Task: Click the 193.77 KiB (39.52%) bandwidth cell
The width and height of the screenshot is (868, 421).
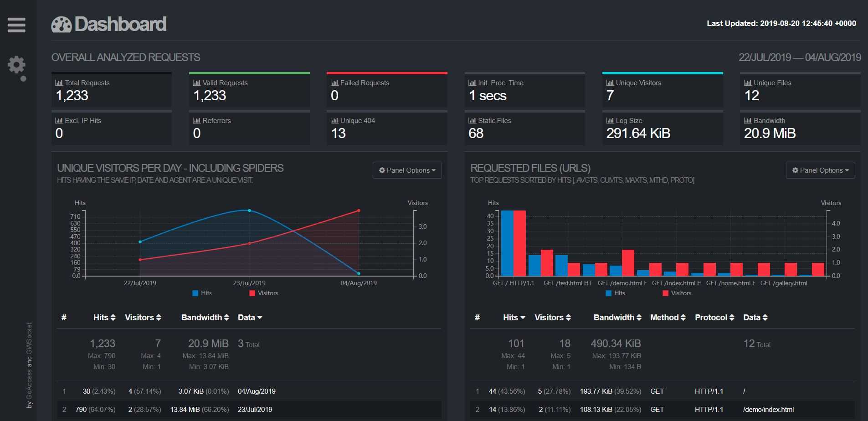Action: (x=610, y=391)
